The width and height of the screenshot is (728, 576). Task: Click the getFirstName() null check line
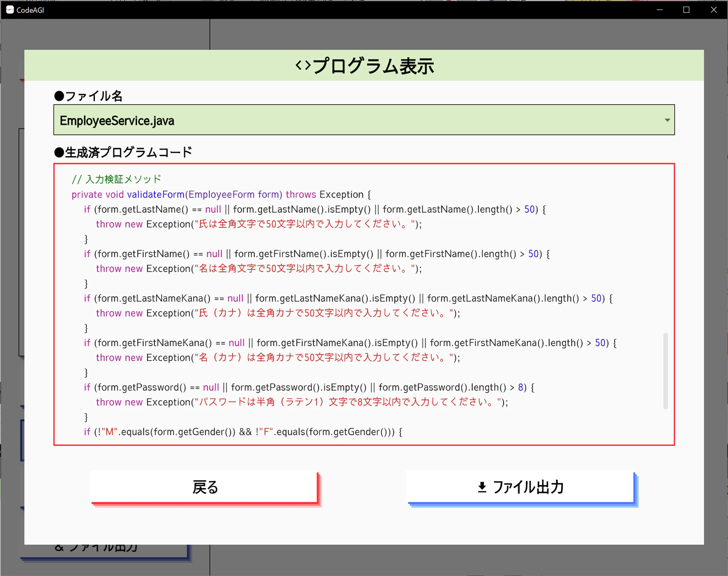pyautogui.click(x=317, y=254)
